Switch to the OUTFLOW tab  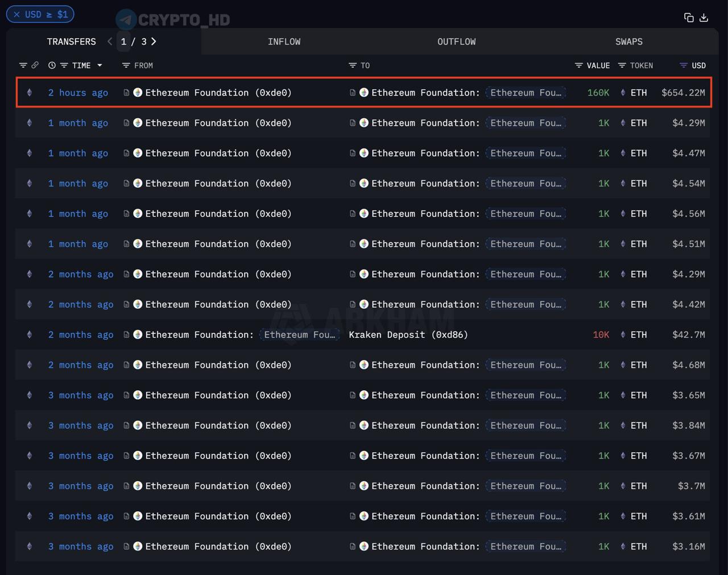(x=456, y=42)
